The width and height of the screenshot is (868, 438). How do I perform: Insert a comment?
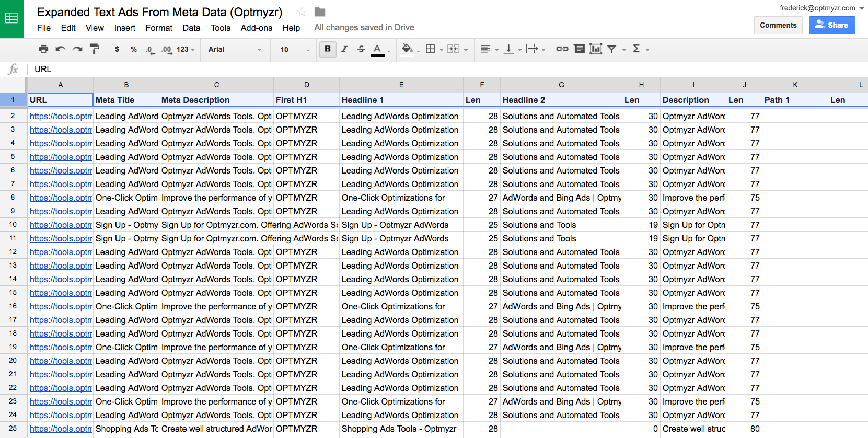coord(579,49)
